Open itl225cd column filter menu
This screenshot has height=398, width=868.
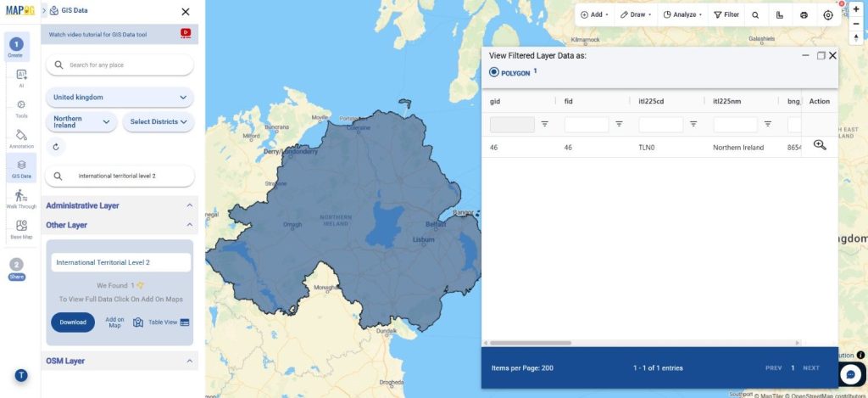coord(693,124)
